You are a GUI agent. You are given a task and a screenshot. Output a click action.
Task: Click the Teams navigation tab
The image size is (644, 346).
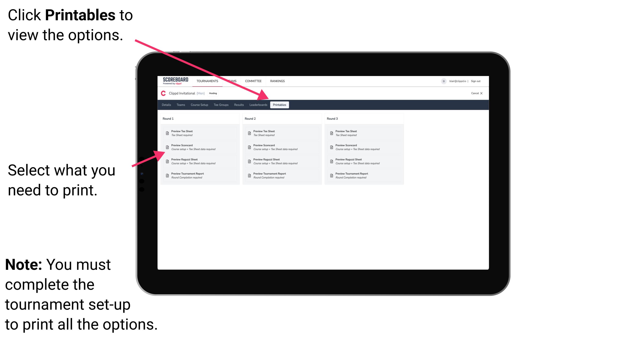(181, 105)
